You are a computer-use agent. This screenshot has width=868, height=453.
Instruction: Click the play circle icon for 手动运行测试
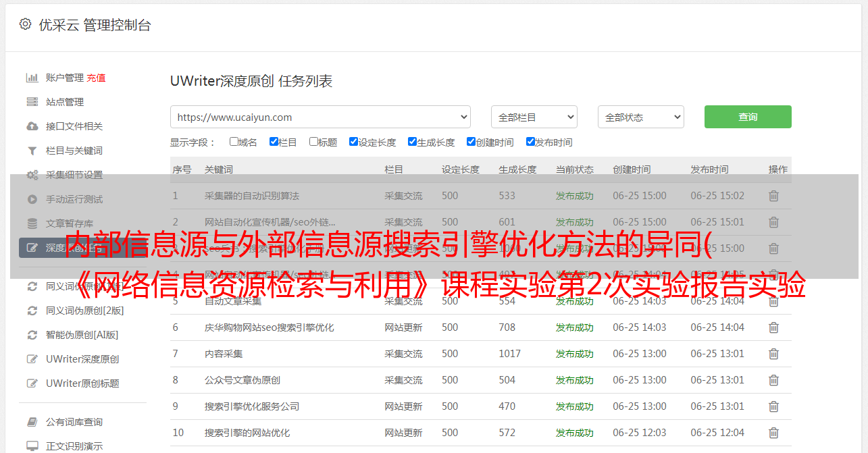pos(32,199)
